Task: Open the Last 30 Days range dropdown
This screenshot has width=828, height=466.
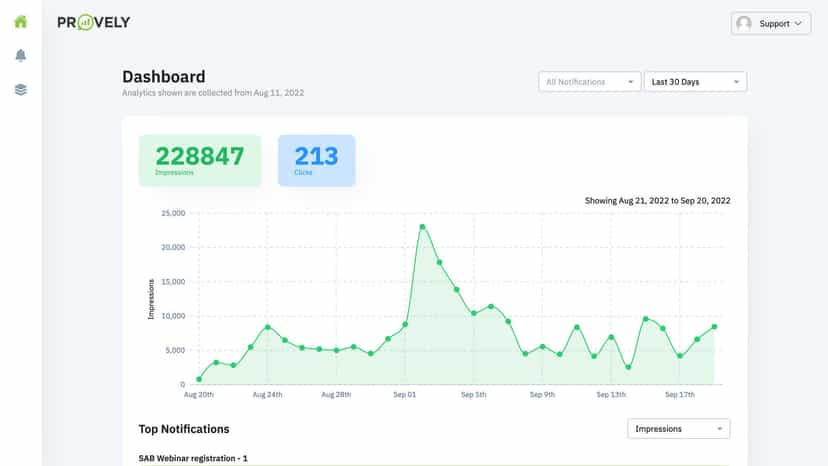Action: [x=695, y=82]
